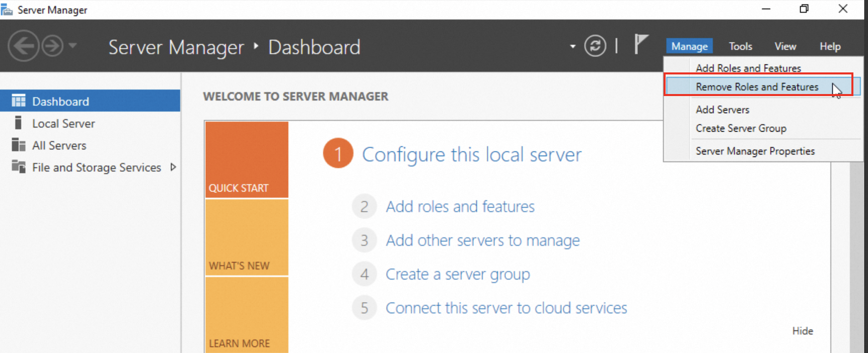Open the navigation history dropdown arrow
Screen dimensions: 868x353
pyautogui.click(x=73, y=46)
